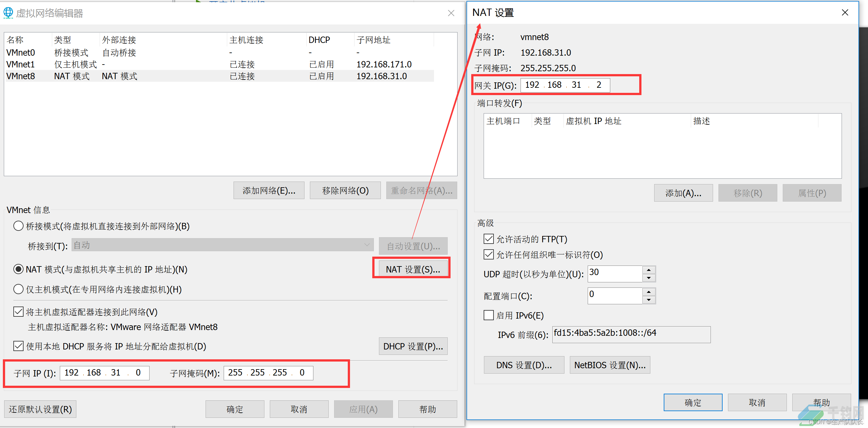Click the 属性(P) port forwarding button
This screenshot has height=428, width=868.
(812, 193)
